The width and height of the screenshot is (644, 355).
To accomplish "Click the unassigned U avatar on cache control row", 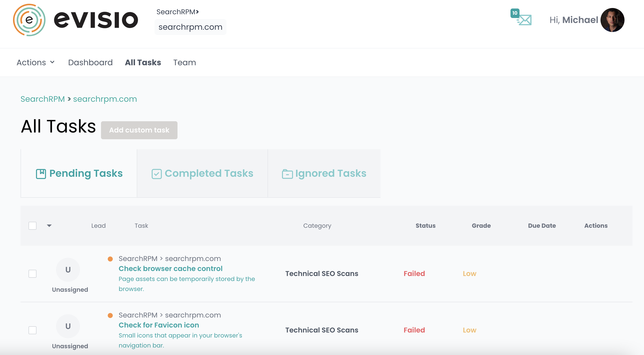I will click(x=68, y=270).
